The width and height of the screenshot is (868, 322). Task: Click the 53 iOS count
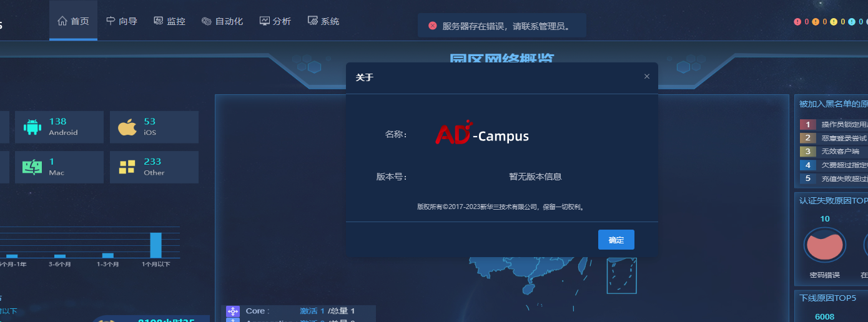[x=150, y=122]
